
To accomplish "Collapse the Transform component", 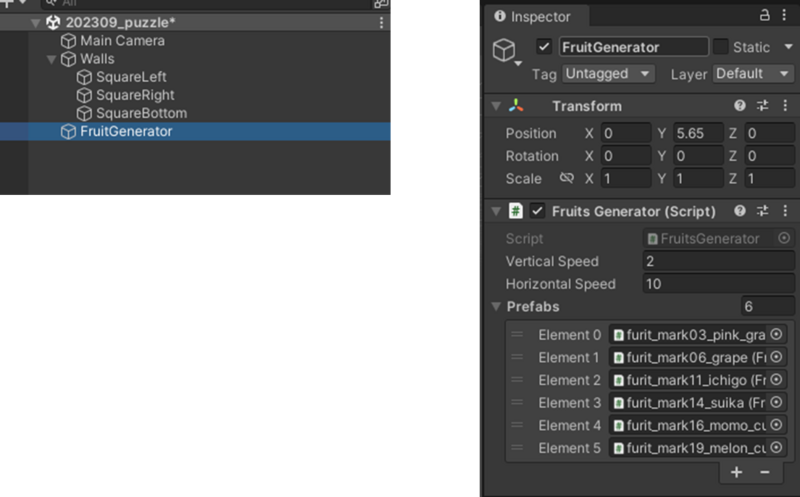I will [496, 106].
